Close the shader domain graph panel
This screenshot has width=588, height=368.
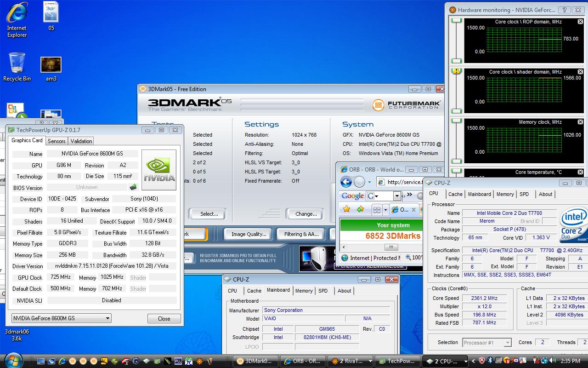(x=580, y=72)
